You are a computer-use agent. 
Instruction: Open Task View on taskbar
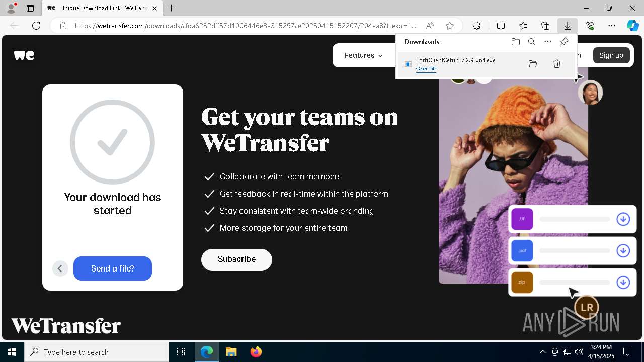181,352
